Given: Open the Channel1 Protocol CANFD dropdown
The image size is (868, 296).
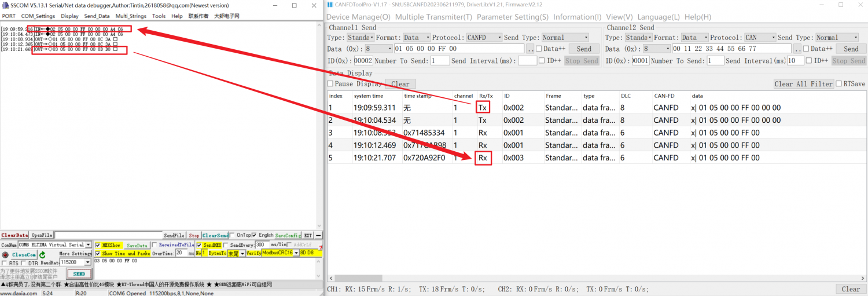Looking at the screenshot, I should click(484, 38).
